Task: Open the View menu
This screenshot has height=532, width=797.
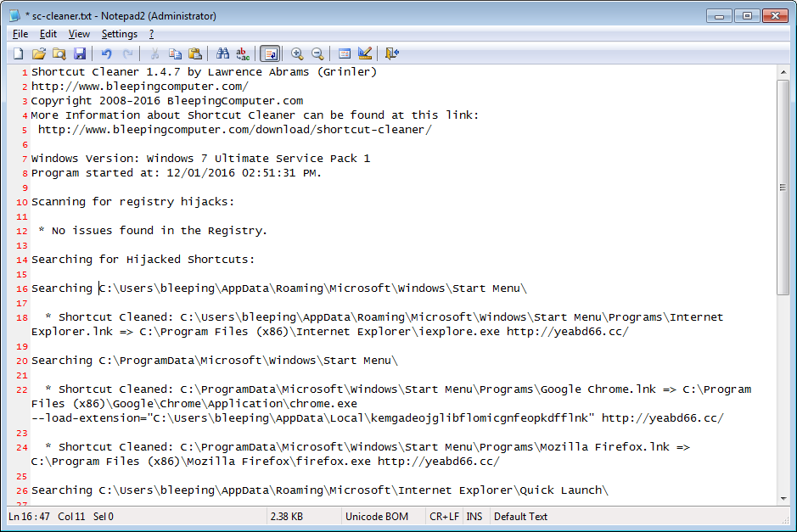Action: pyautogui.click(x=79, y=34)
